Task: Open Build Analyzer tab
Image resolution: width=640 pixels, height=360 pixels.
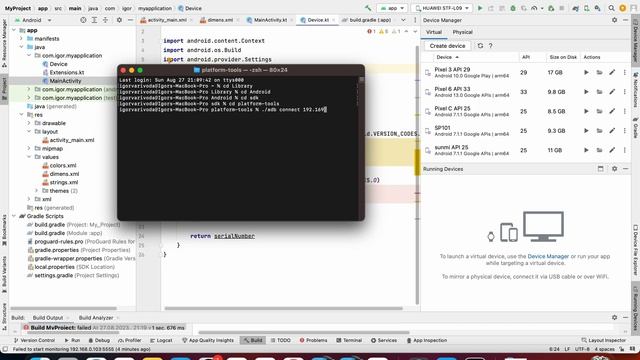Action: [x=96, y=318]
